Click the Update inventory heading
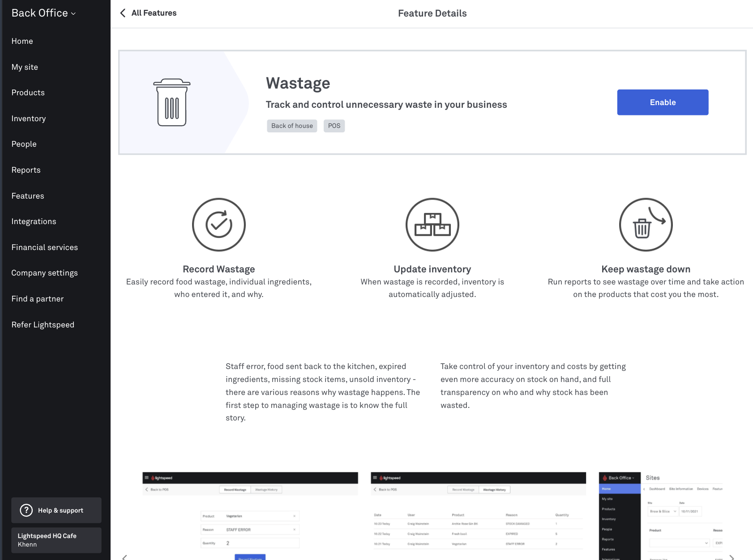Screen dimensions: 753x560 tap(432, 269)
